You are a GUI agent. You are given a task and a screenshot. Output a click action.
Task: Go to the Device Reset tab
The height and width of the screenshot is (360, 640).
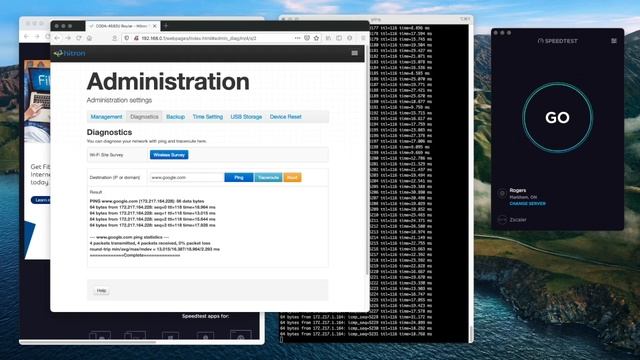pyautogui.click(x=285, y=117)
